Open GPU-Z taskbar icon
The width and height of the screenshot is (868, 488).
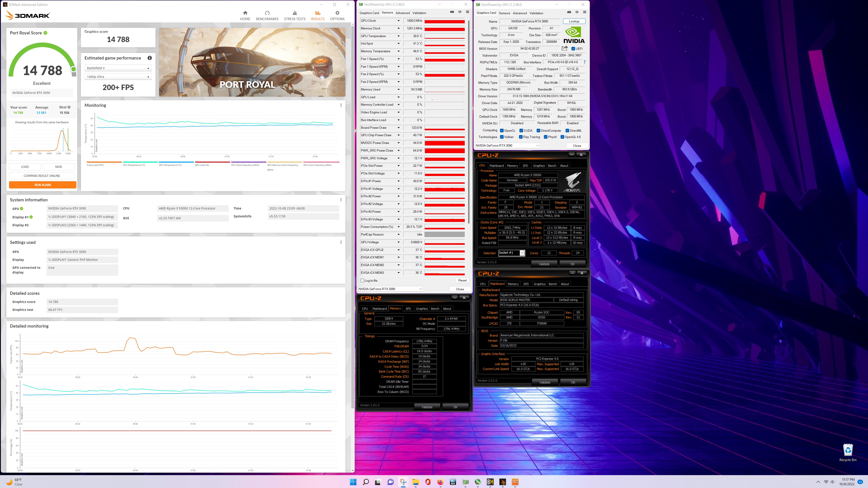tap(465, 482)
